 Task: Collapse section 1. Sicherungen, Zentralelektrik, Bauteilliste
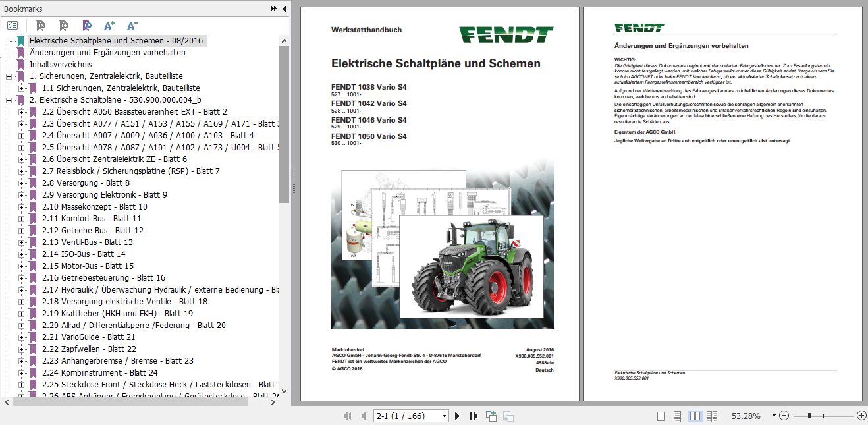click(9, 76)
